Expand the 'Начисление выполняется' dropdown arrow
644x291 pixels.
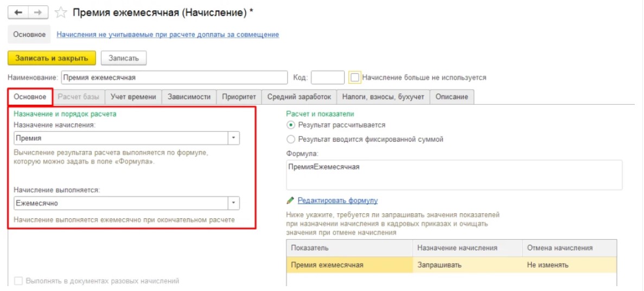(234, 203)
